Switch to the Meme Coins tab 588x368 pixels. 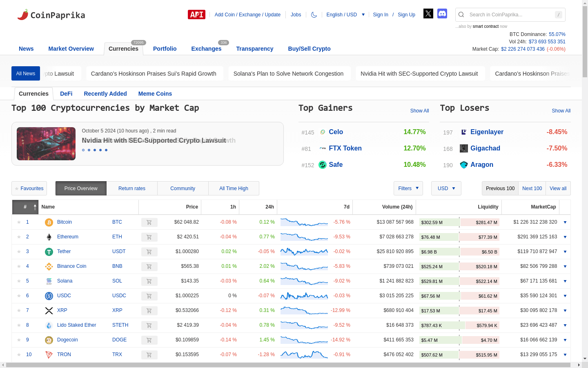click(x=155, y=94)
